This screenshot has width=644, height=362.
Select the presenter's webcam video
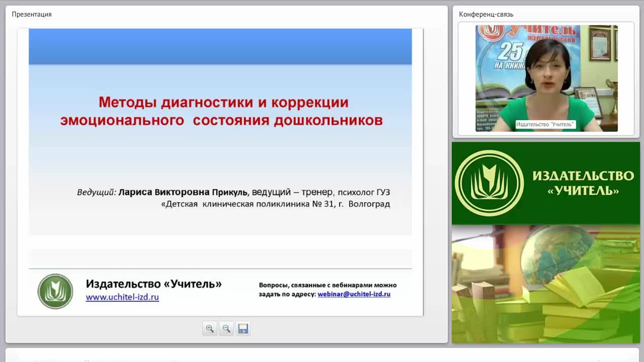[x=546, y=78]
